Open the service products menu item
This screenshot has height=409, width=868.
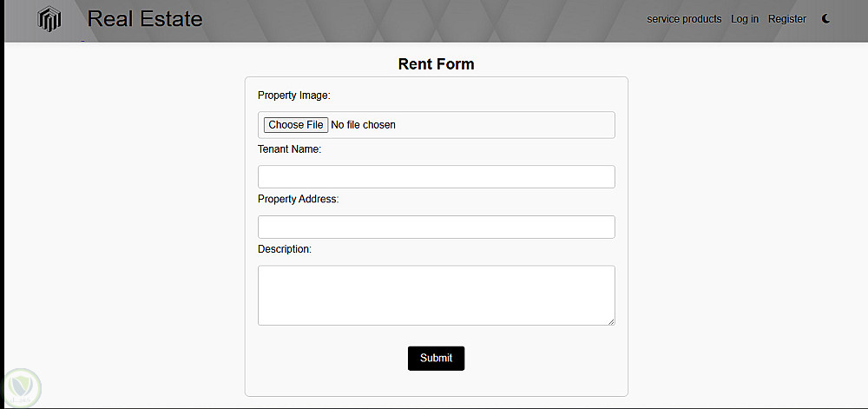coord(684,19)
